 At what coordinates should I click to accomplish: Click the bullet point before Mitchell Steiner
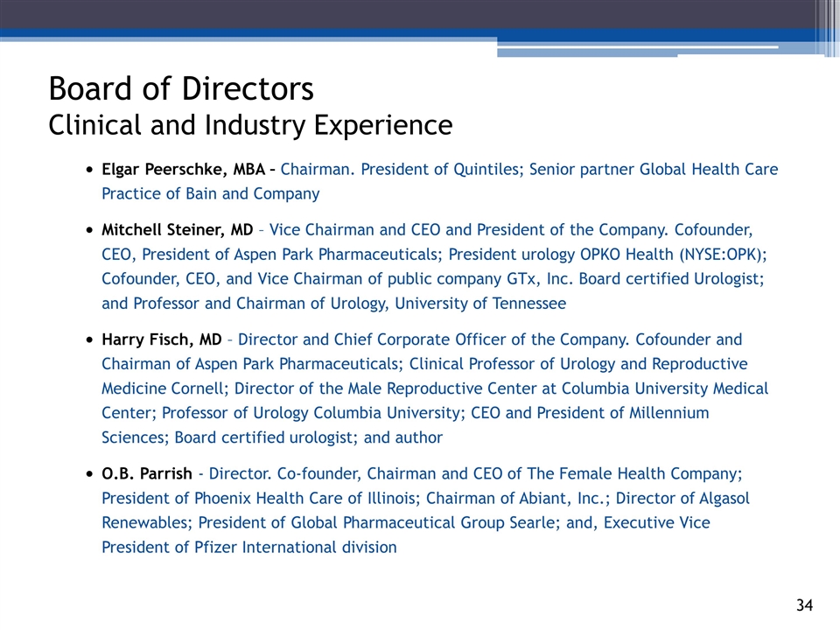pos(92,231)
